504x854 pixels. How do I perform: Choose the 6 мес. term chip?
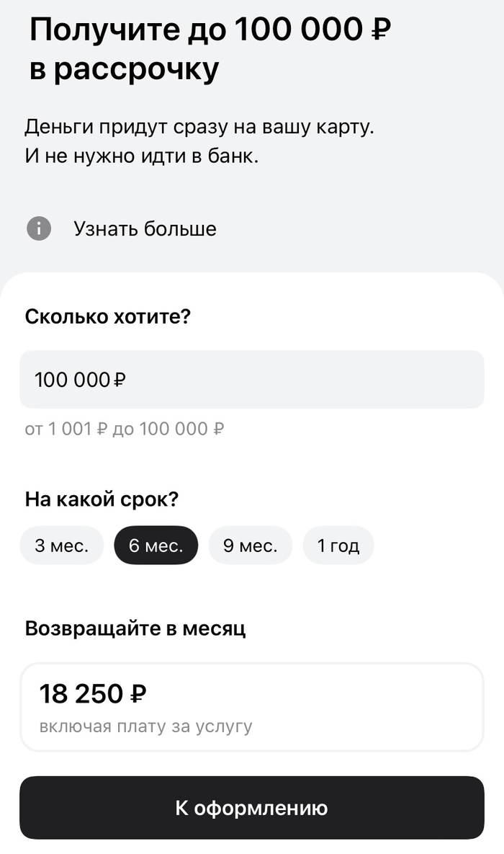pos(156,546)
